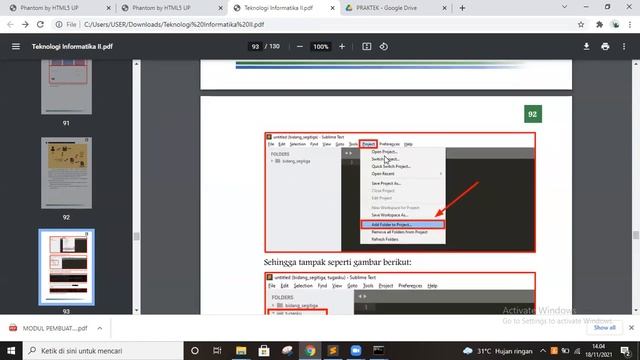Open File Explorer from taskbar

pyautogui.click(x=241, y=351)
